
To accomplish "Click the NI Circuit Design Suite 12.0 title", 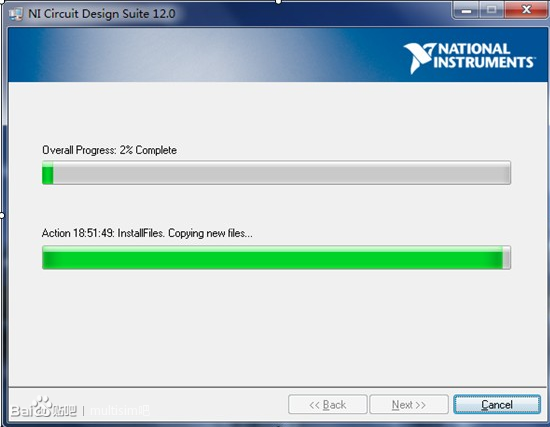I will pyautogui.click(x=102, y=14).
